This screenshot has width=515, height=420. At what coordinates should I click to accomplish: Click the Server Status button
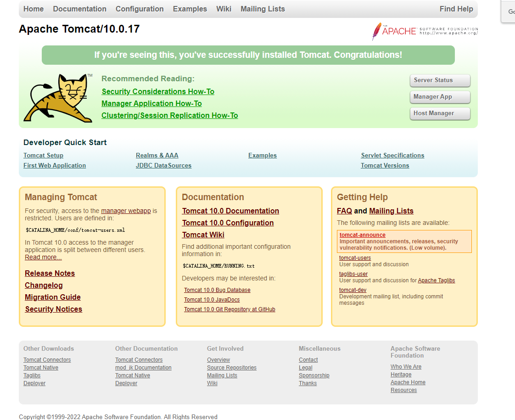point(440,80)
